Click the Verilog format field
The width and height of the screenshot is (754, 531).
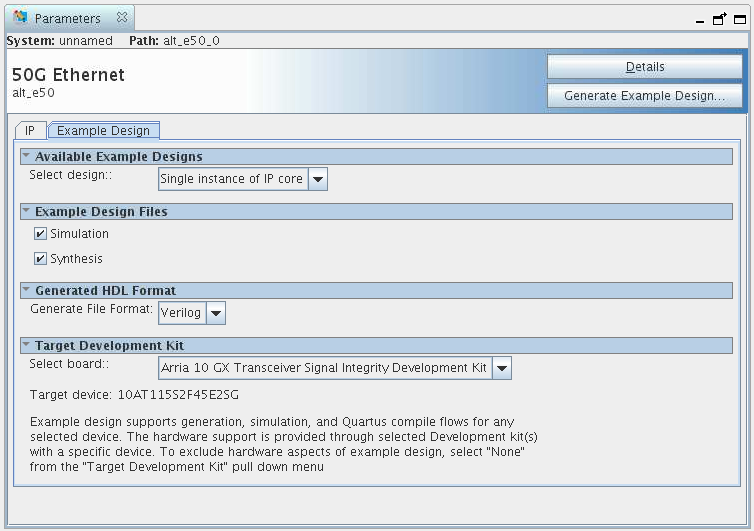(x=182, y=313)
